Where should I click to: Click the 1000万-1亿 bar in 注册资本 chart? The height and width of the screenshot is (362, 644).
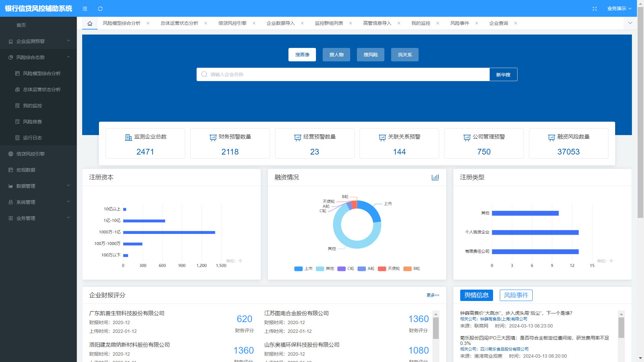[169, 232]
